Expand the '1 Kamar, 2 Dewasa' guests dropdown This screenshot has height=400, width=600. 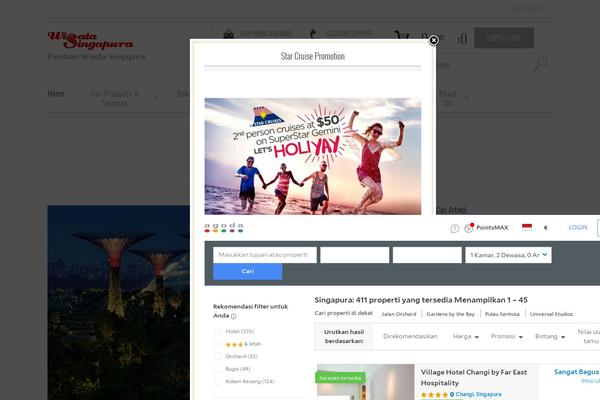(x=508, y=255)
